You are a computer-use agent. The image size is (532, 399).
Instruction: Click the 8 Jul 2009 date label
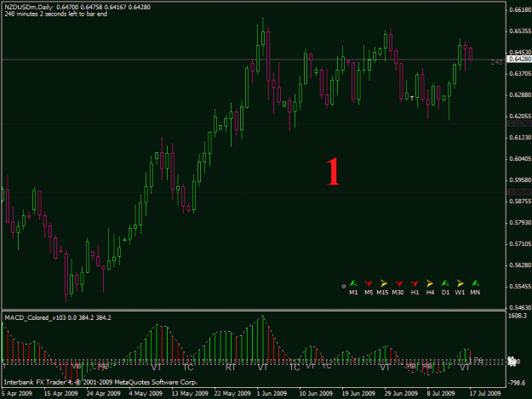(x=441, y=393)
